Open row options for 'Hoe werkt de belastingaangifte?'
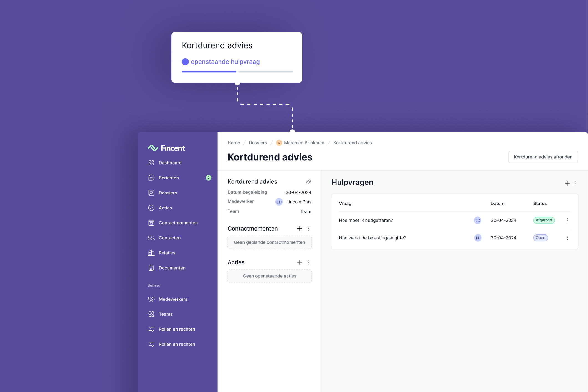 [x=567, y=238]
